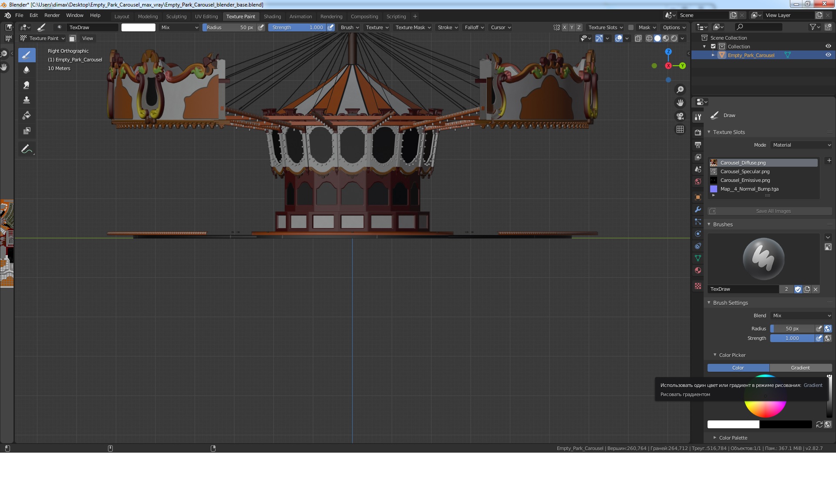
Task: Open the View Layer properties tab
Action: (x=698, y=157)
